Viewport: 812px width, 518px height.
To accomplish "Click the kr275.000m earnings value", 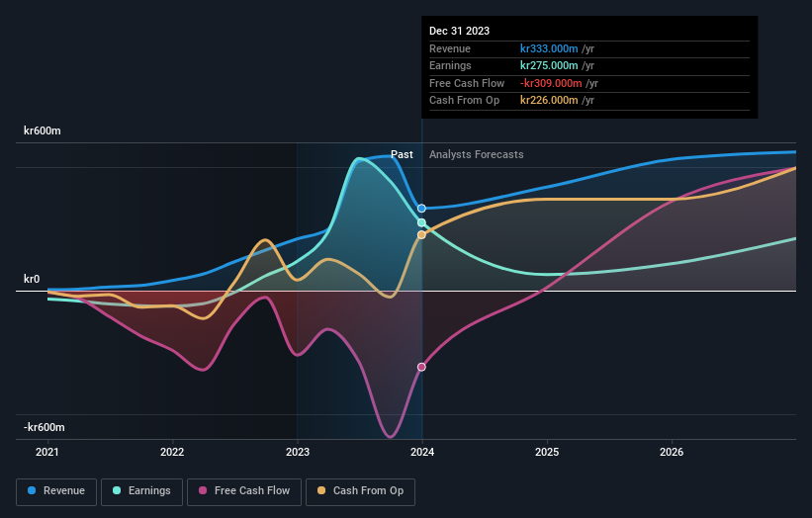I will pyautogui.click(x=549, y=65).
